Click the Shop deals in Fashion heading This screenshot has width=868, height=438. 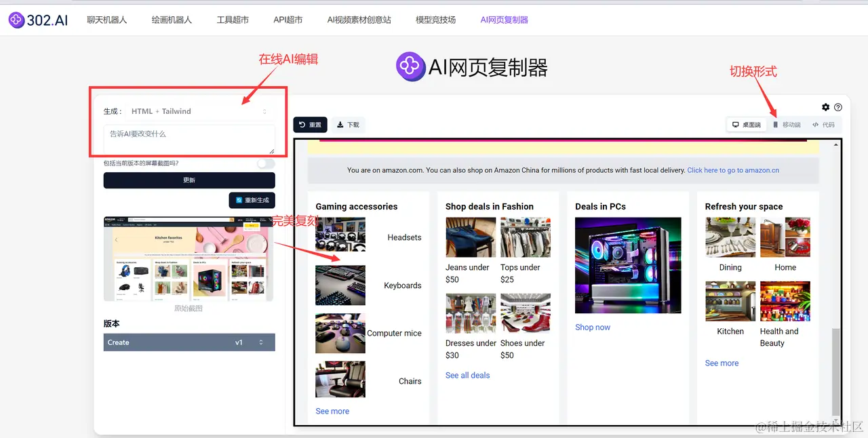tap(490, 206)
